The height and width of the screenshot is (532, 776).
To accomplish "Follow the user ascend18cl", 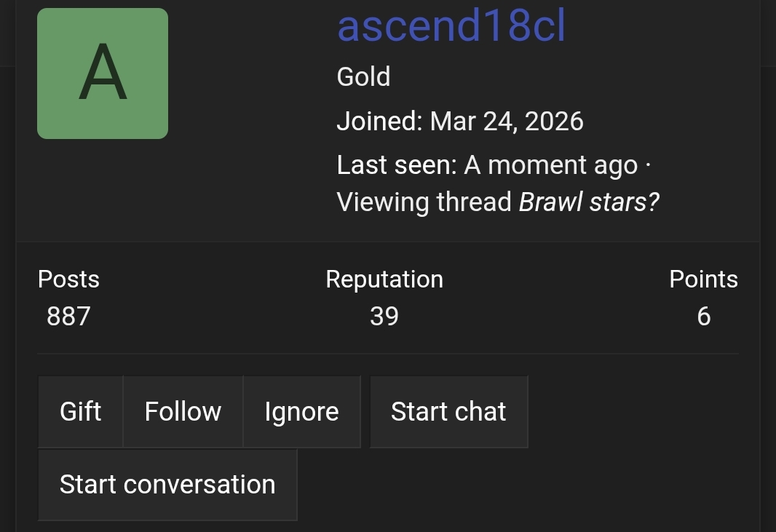I will (183, 411).
